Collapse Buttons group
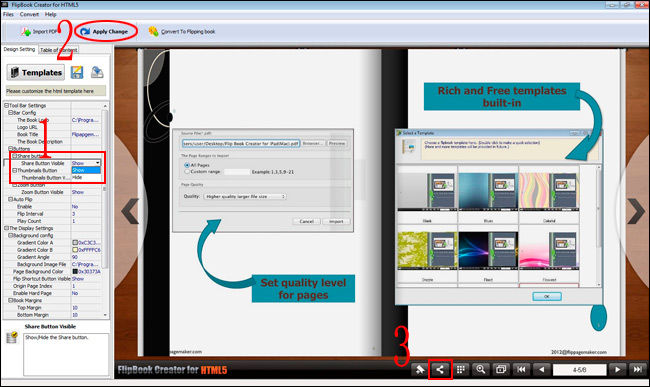Screen dimensions: 650x387 coord(10,149)
